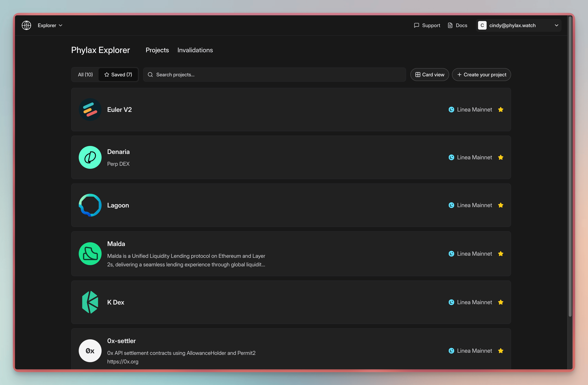Select the Saved (7) filter tab
Viewport: 588px width, 385px height.
(118, 75)
